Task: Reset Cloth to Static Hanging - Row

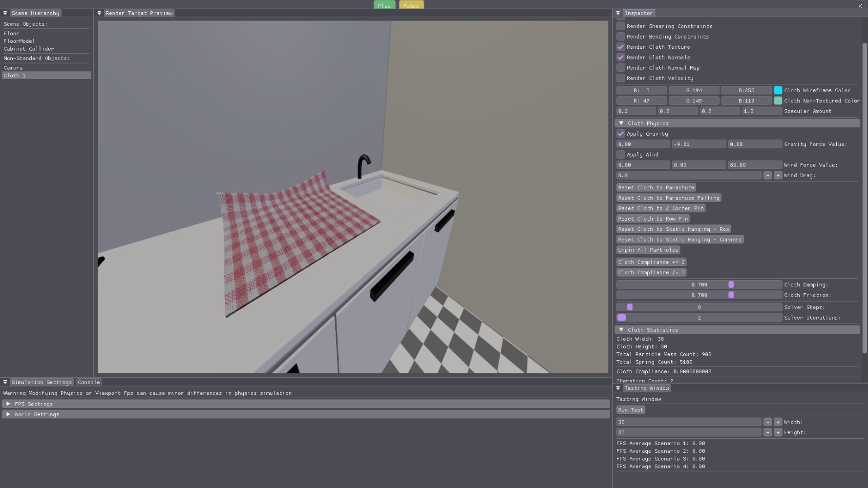Action: tap(674, 229)
